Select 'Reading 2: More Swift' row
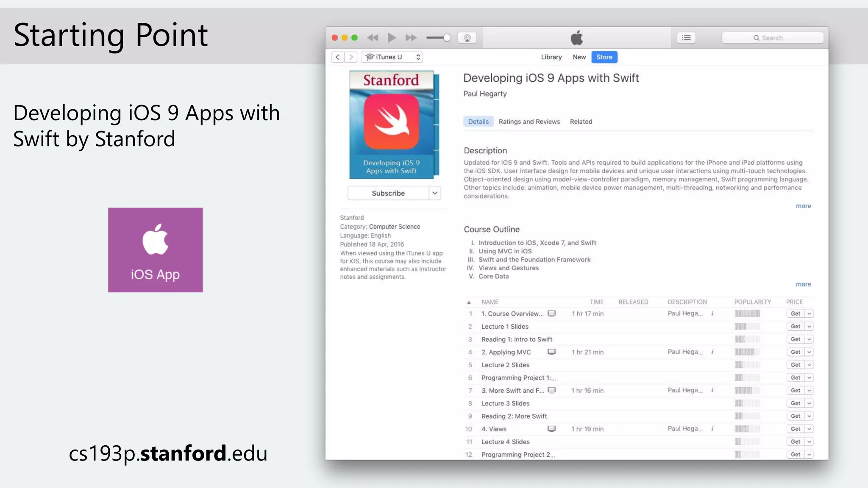Viewport: 868px width, 488px height. tap(514, 416)
